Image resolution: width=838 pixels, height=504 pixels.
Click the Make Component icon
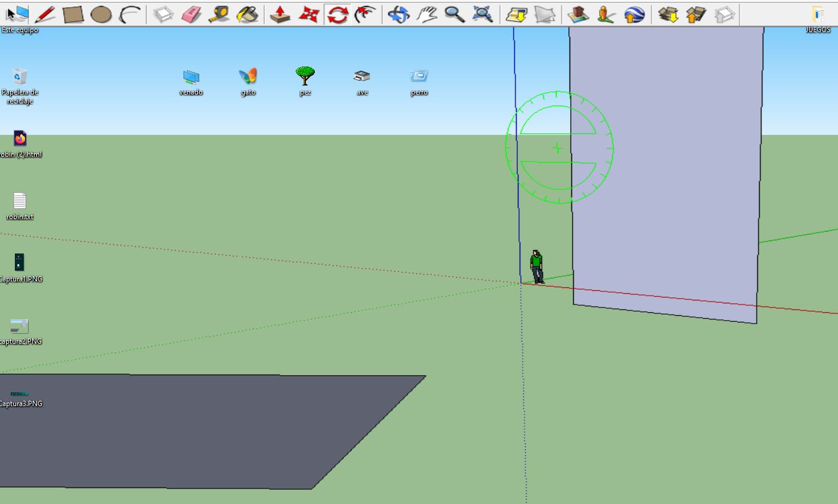point(163,14)
